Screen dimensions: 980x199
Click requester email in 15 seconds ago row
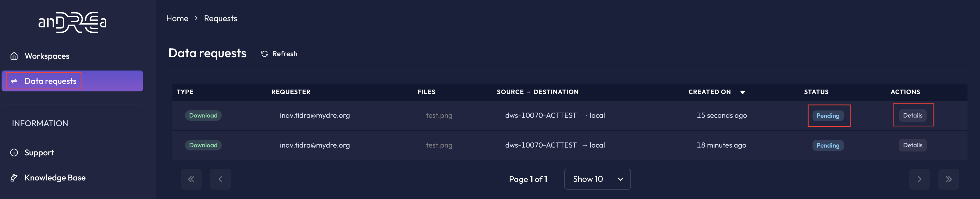click(x=315, y=115)
